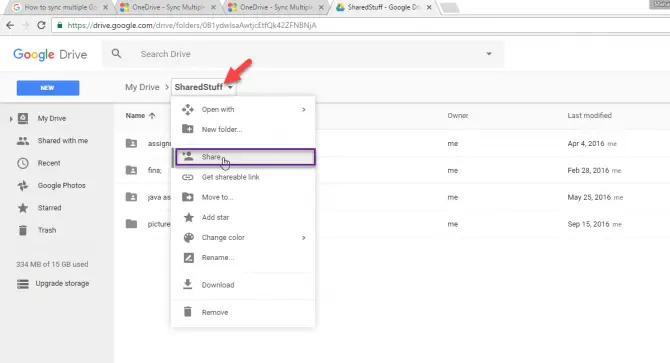670x363 pixels.
Task: Select Share... in the context menu
Action: tap(245, 157)
